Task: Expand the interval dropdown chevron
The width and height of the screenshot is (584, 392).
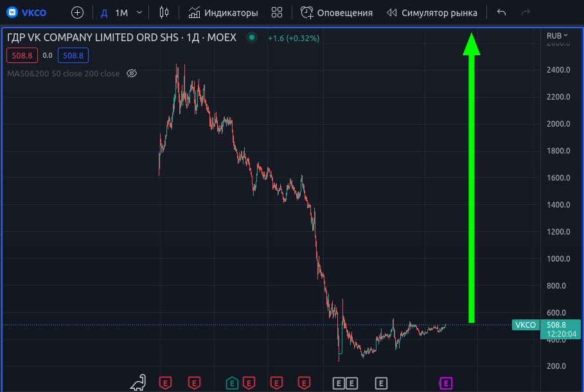Action: tap(139, 13)
